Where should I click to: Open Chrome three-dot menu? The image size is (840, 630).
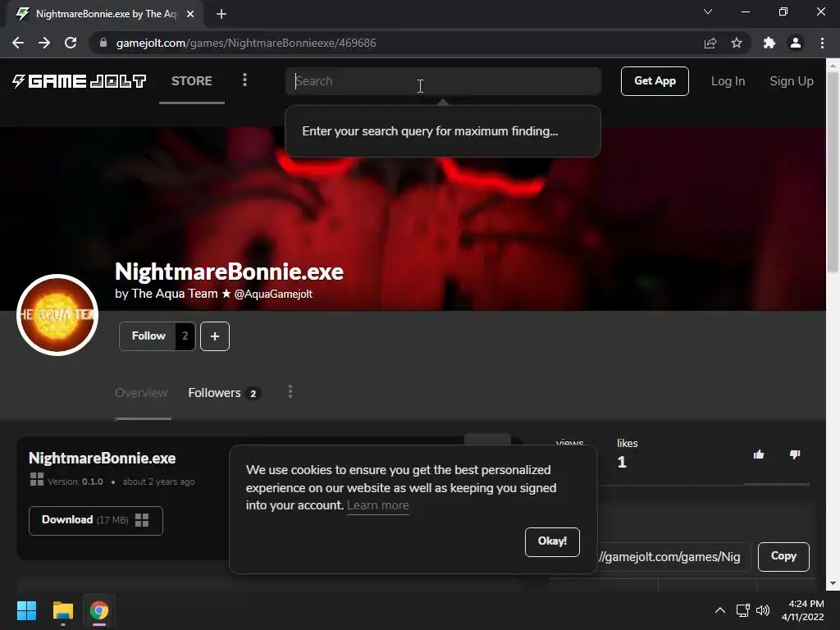[822, 43]
